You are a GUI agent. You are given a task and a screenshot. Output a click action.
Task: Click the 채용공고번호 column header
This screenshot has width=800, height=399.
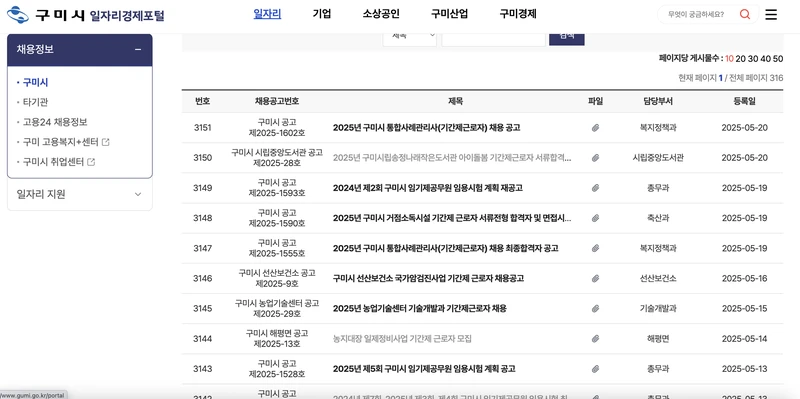(x=277, y=101)
